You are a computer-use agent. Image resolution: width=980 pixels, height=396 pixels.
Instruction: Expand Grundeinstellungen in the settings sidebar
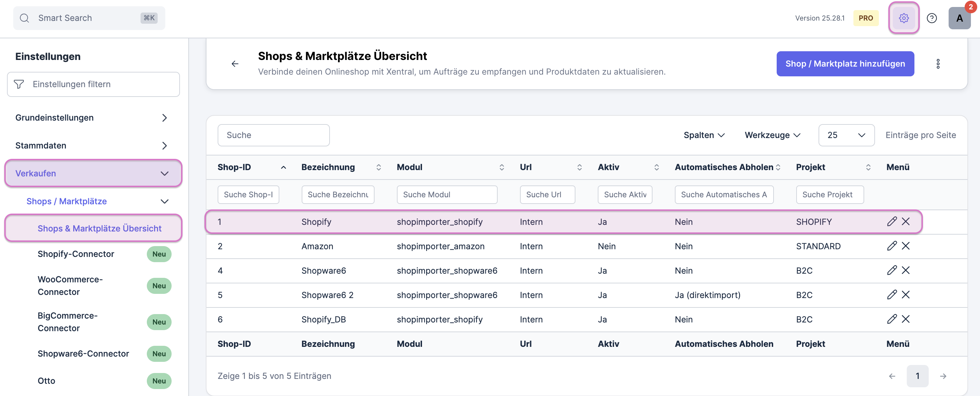pos(91,117)
